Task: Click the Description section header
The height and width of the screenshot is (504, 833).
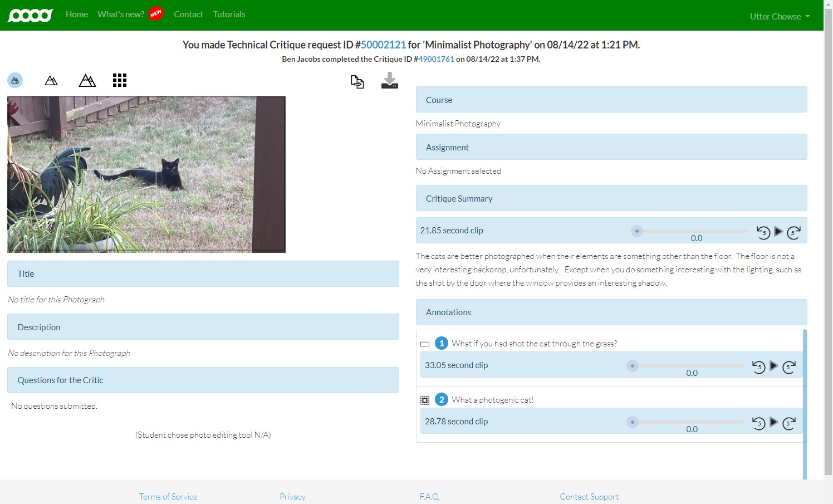Action: (203, 327)
